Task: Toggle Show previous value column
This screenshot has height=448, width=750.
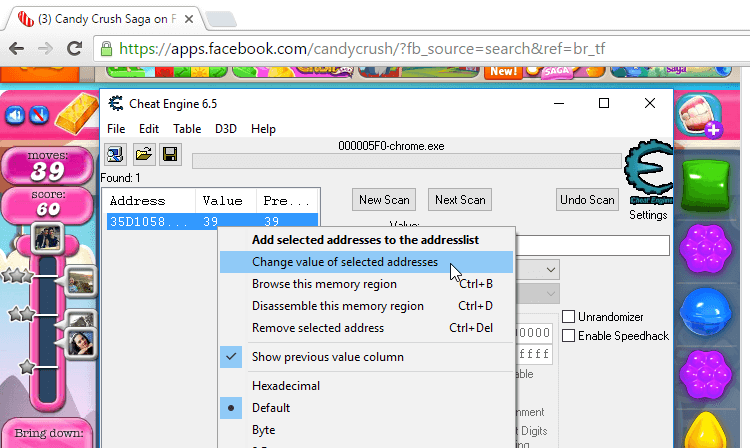Action: [366, 357]
